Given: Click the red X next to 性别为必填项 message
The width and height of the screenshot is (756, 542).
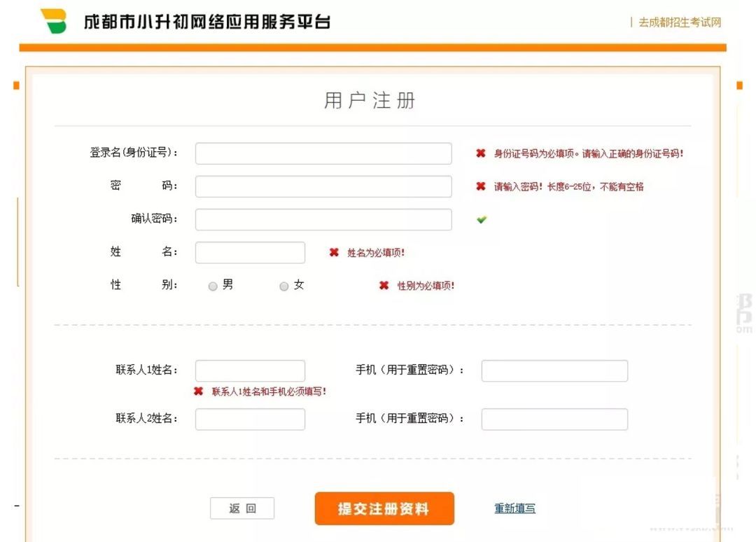Looking at the screenshot, I should coord(384,286).
